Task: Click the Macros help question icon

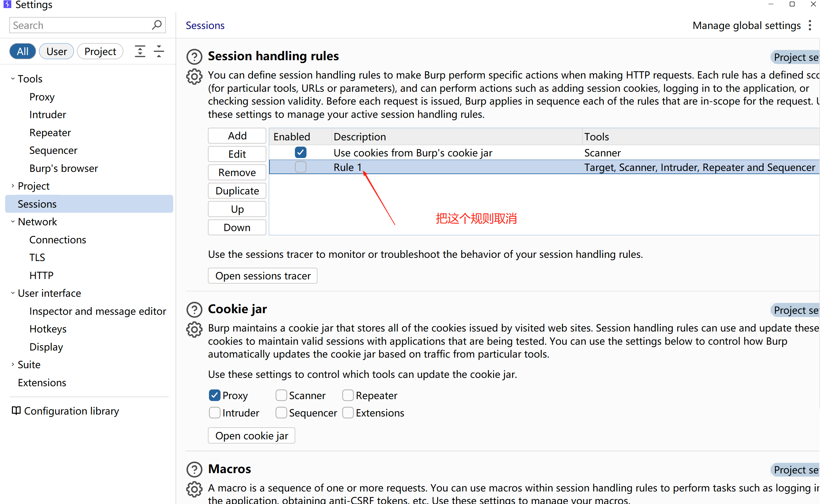Action: [x=194, y=469]
